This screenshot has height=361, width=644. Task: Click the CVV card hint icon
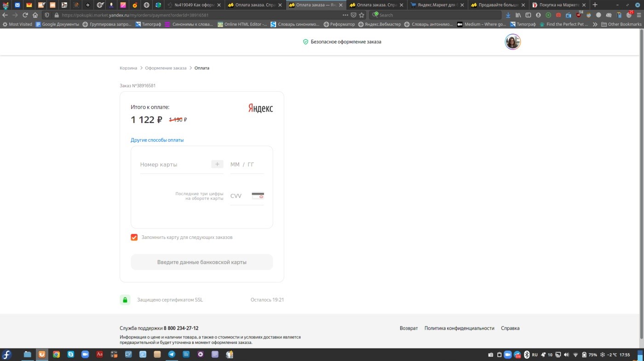258,196
